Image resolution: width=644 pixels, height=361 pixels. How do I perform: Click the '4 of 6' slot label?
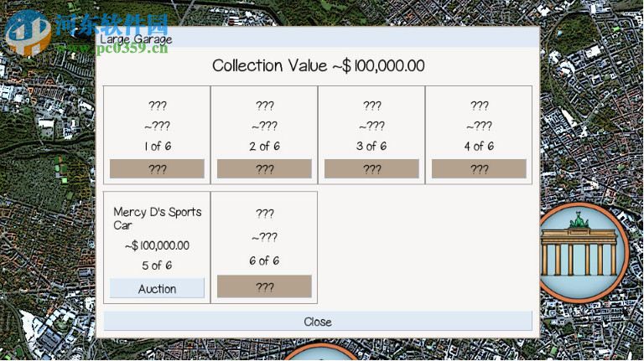[x=479, y=146]
